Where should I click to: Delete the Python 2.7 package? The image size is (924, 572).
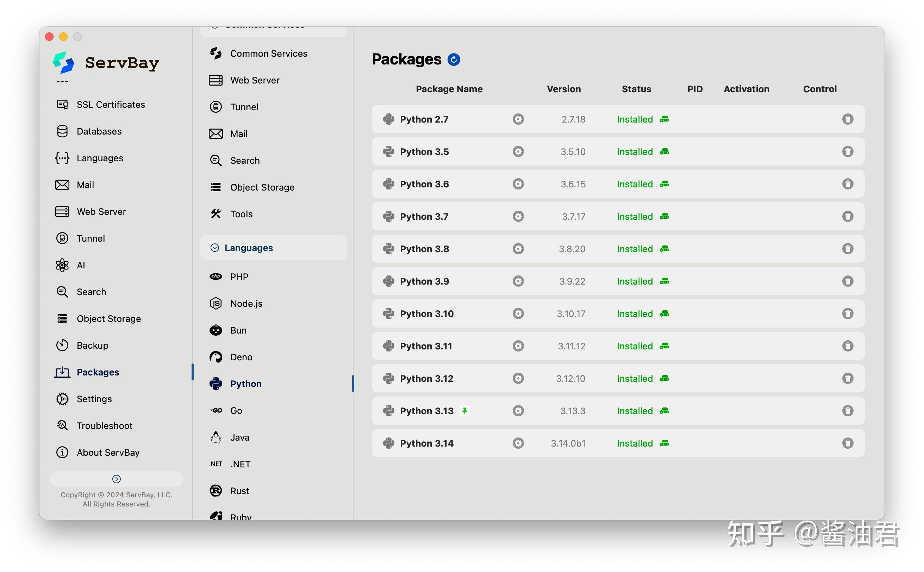point(847,119)
